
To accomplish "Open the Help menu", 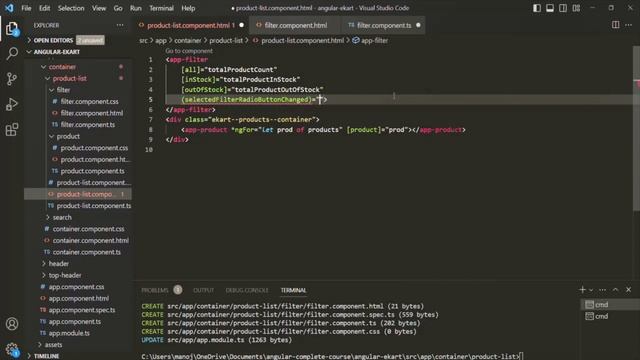I will [188, 8].
